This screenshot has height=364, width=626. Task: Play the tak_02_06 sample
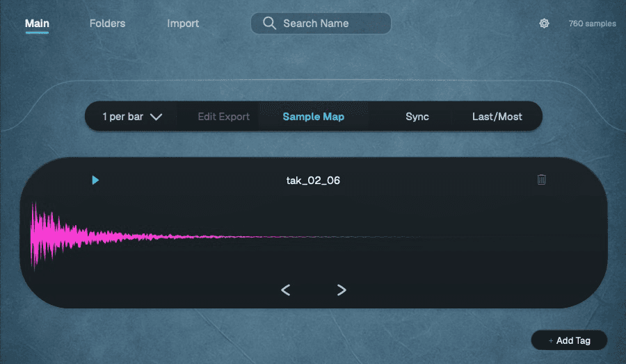pos(95,180)
